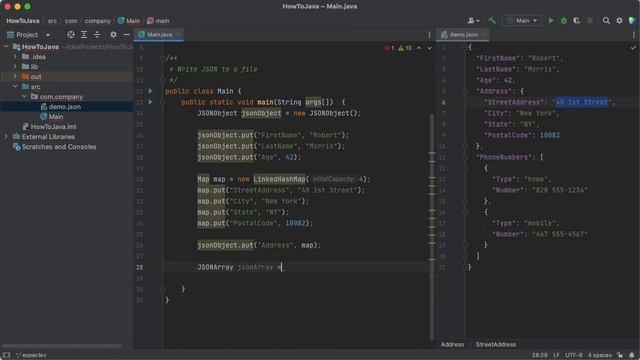
Task: Expand the .idea folder
Action: click(15, 57)
